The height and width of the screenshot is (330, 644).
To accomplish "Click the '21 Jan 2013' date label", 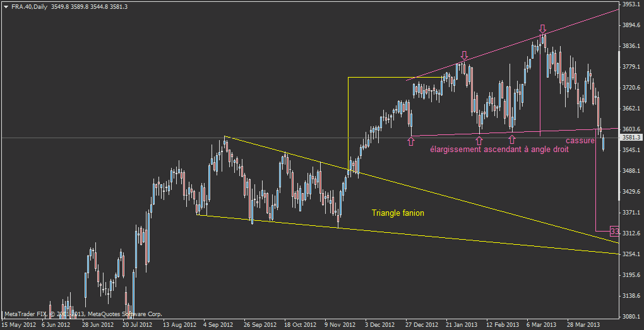I will pyautogui.click(x=462, y=324).
